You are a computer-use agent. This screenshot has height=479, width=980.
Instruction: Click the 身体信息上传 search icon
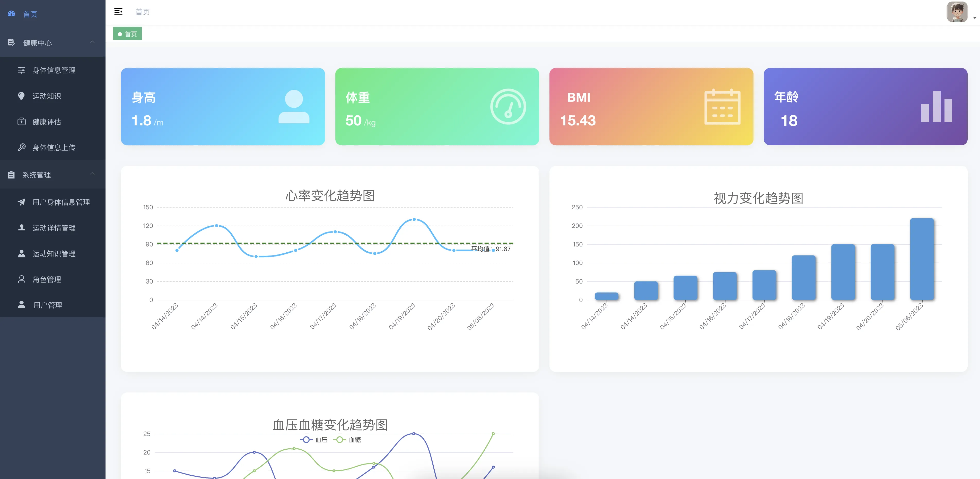(x=22, y=147)
